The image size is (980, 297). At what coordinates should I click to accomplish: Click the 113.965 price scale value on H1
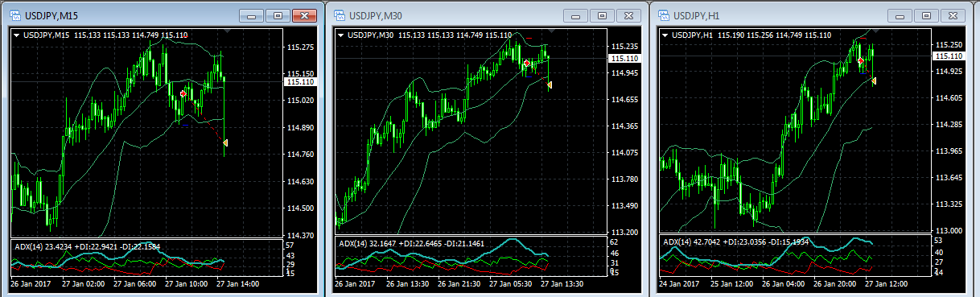[949, 151]
